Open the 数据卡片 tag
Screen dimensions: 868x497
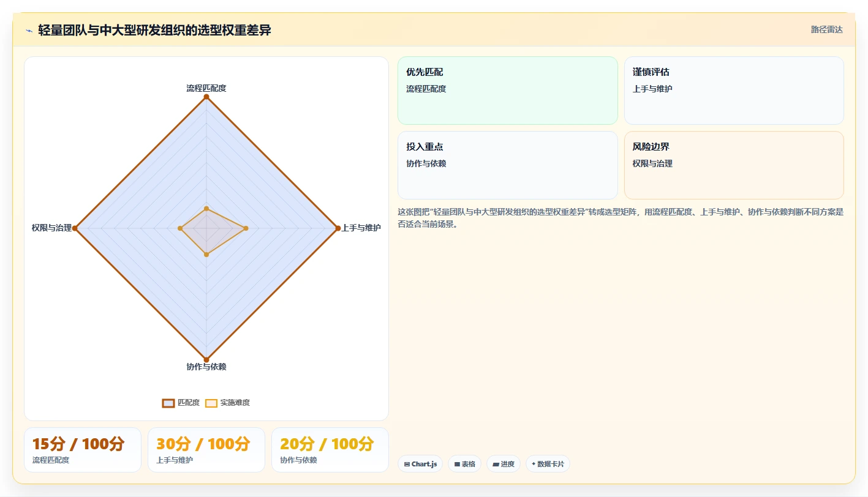[x=548, y=464]
